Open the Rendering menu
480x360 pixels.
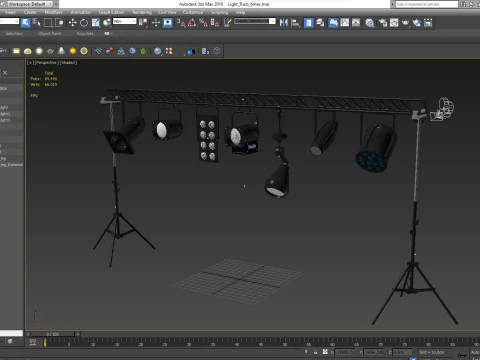pyautogui.click(x=142, y=12)
